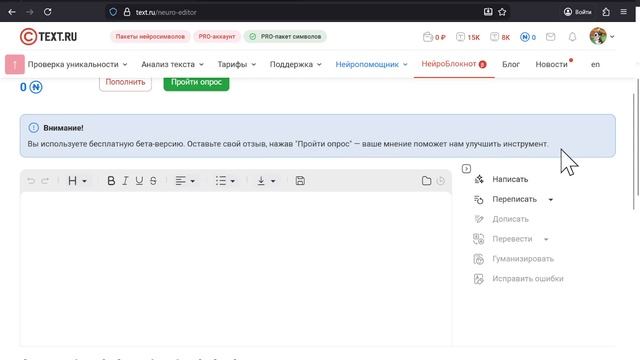Click the info icon beside Внимание!
The image size is (640, 360).
33,128
